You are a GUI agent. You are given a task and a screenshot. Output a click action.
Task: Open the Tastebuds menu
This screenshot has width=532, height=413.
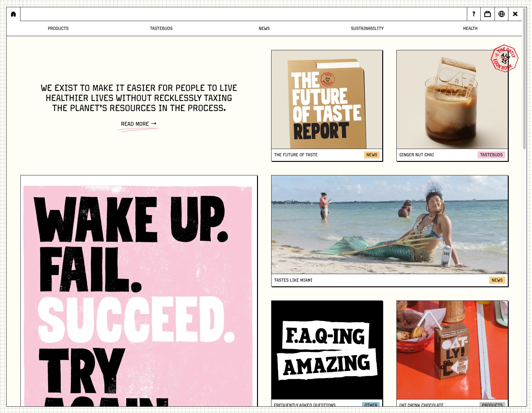pos(161,28)
